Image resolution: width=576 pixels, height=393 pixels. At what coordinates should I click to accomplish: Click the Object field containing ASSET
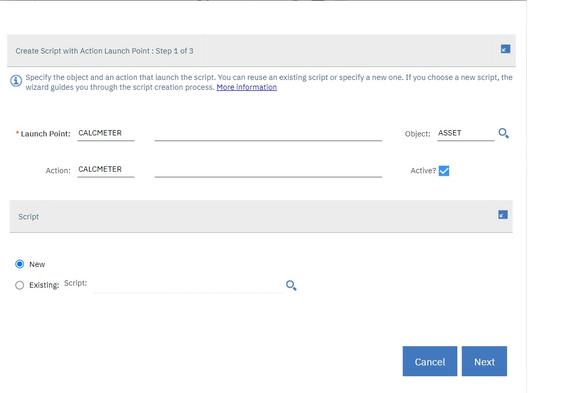465,133
